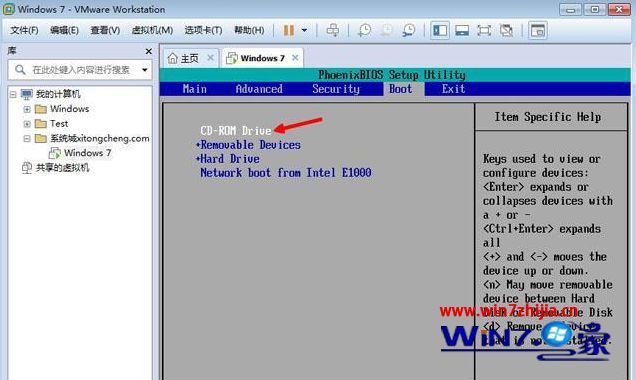The width and height of the screenshot is (636, 380).
Task: Open the 查看(V) menu
Action: pyautogui.click(x=105, y=30)
